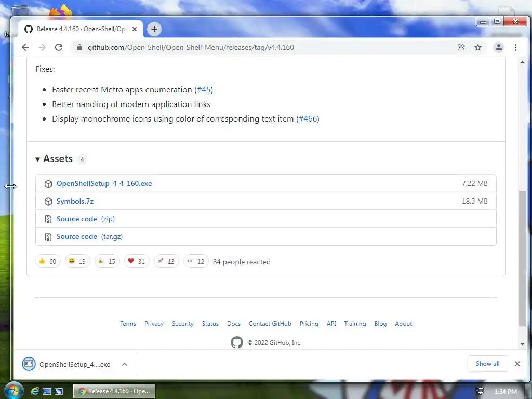Screen dimensions: 532x399
Task: Click the network tray icon
Action: pyautogui.click(x=480, y=391)
